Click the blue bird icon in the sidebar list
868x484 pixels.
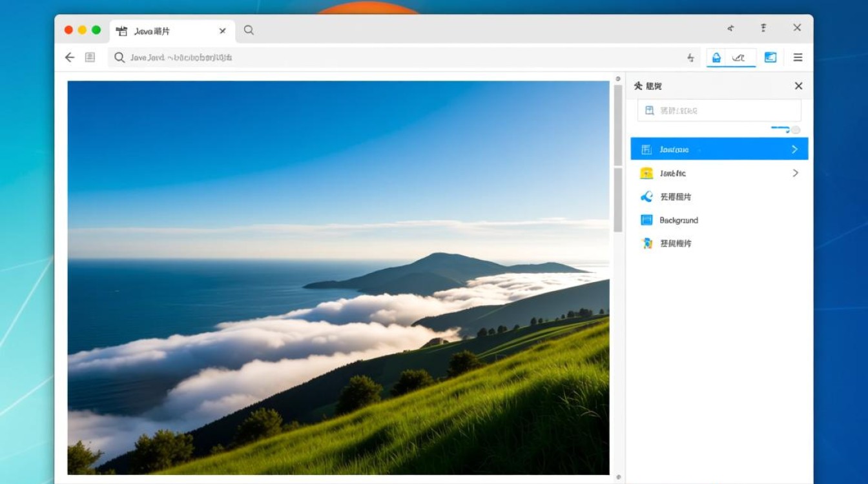[x=646, y=197]
